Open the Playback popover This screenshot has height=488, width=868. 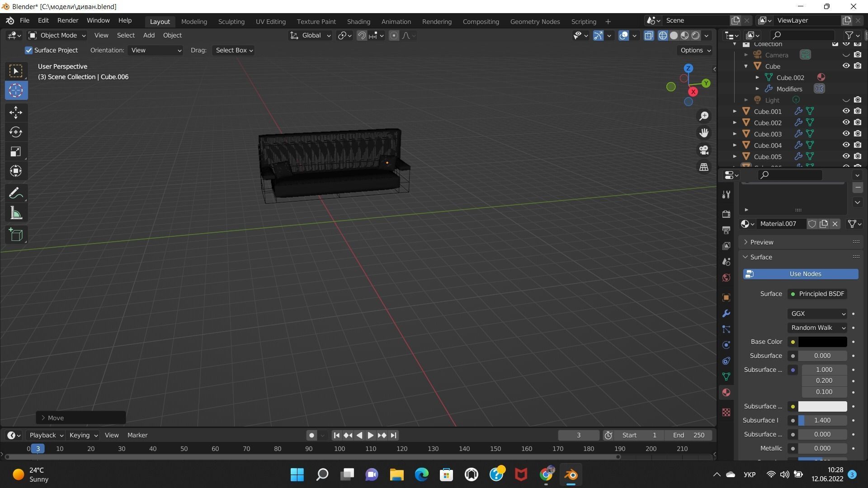(46, 435)
